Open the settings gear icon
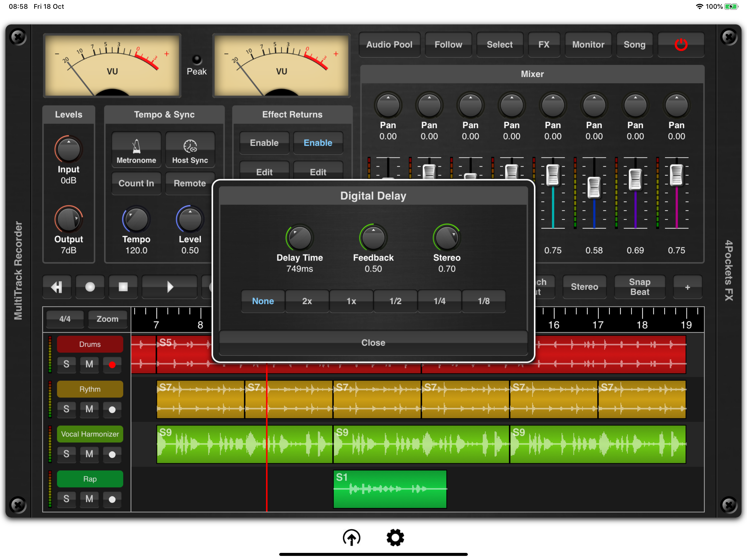 (x=395, y=537)
